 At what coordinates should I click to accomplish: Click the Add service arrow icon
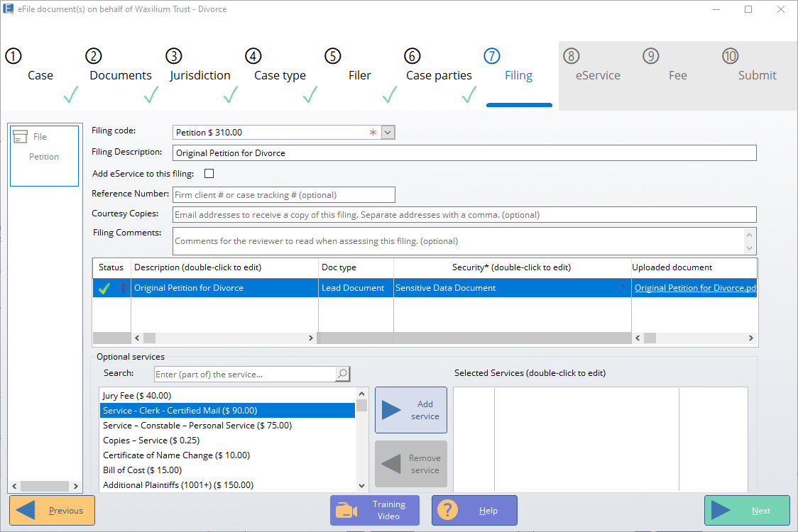pyautogui.click(x=391, y=410)
